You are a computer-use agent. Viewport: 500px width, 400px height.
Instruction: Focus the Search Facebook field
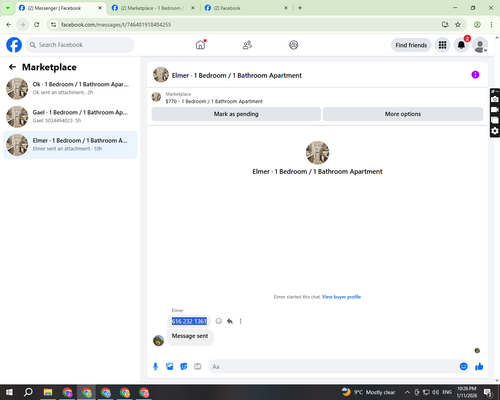pyautogui.click(x=80, y=45)
